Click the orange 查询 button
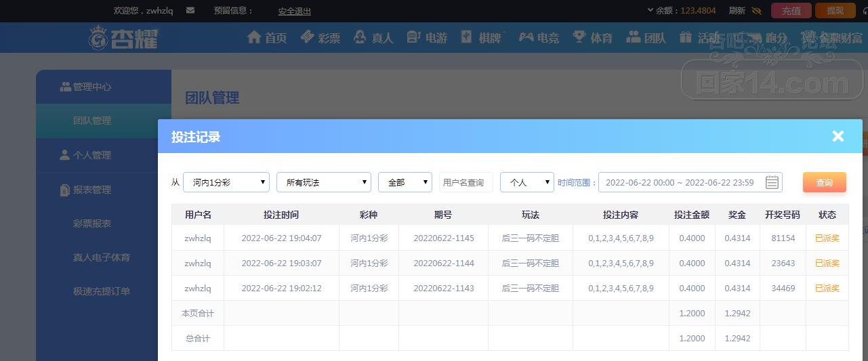The image size is (868, 361). [824, 182]
